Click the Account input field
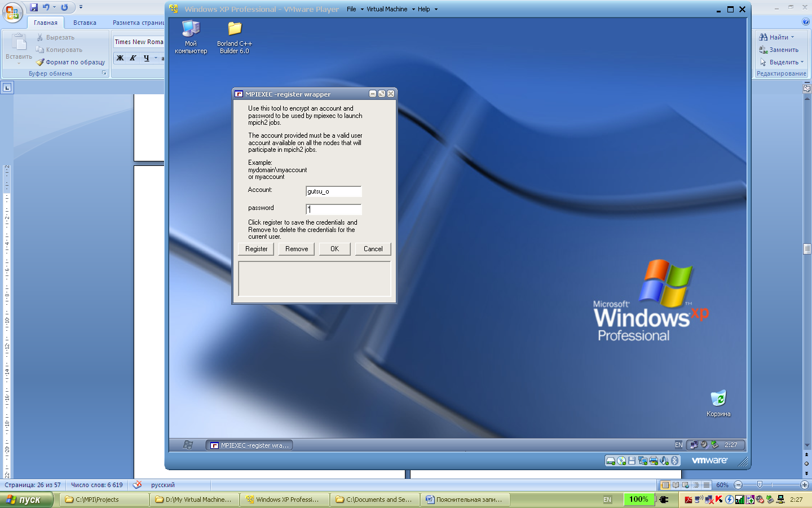812x508 pixels. (x=333, y=191)
